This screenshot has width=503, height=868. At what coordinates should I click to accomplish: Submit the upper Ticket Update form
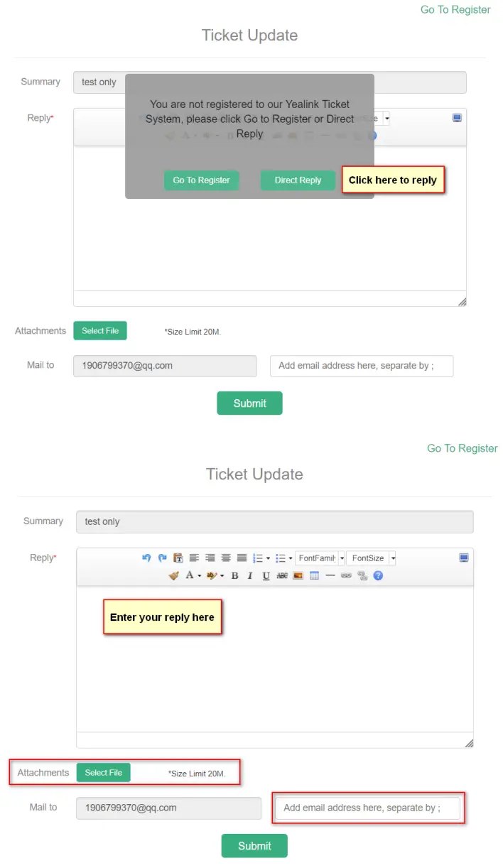click(249, 403)
